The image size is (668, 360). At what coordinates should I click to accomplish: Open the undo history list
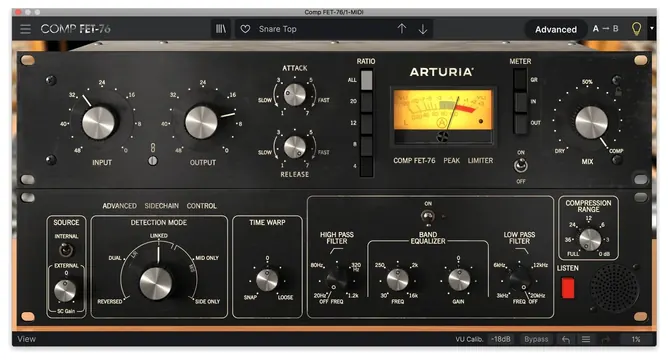coord(586,340)
